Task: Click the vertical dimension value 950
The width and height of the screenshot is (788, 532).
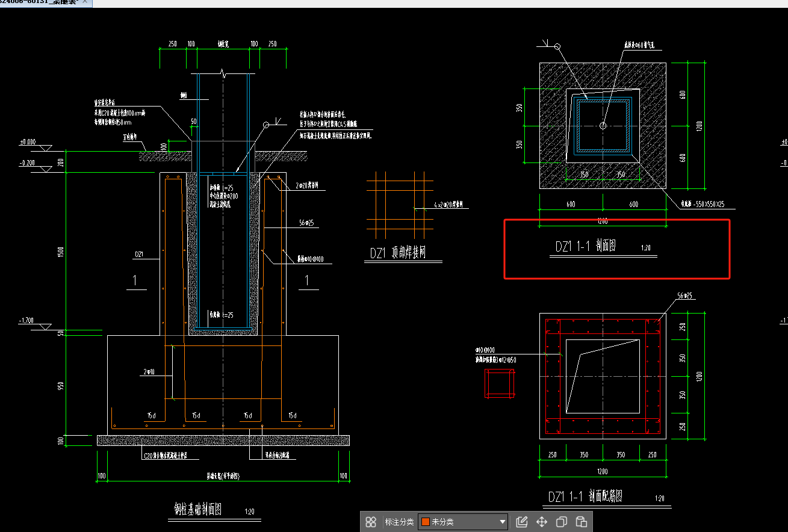Action: 60,385
